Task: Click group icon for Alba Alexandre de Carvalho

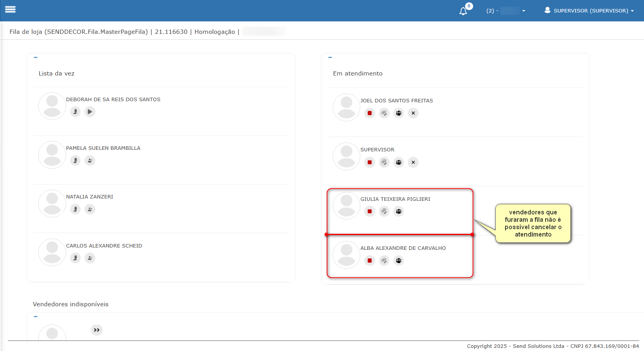Action: pyautogui.click(x=399, y=261)
